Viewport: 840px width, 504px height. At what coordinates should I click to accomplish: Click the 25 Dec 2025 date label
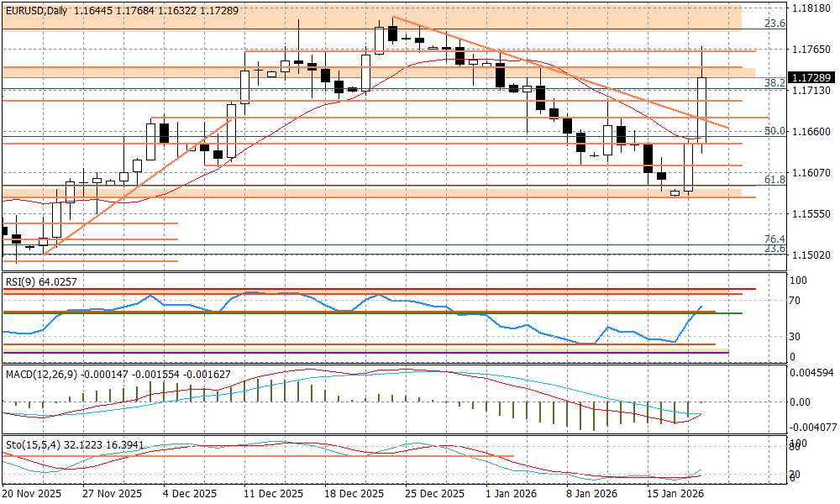(435, 494)
